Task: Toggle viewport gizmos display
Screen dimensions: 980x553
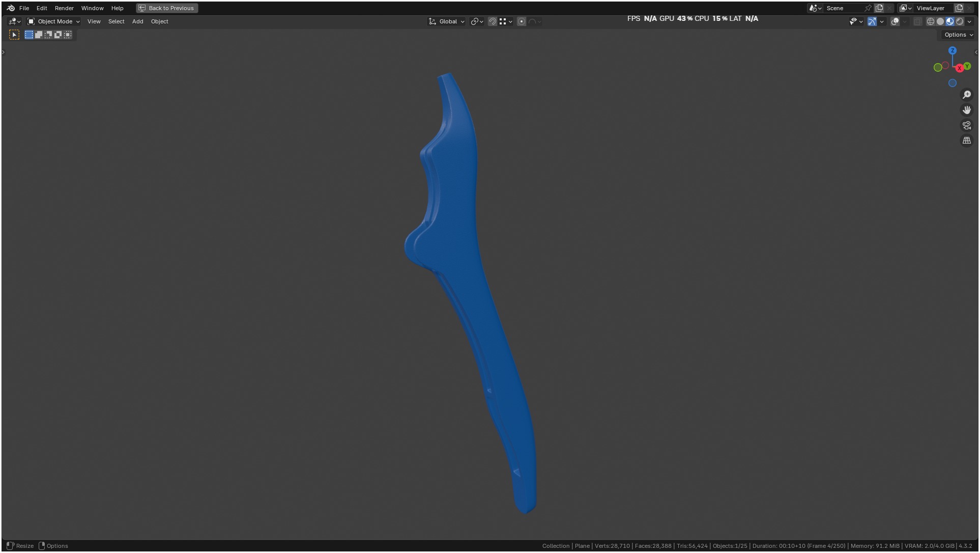Action: click(x=872, y=21)
